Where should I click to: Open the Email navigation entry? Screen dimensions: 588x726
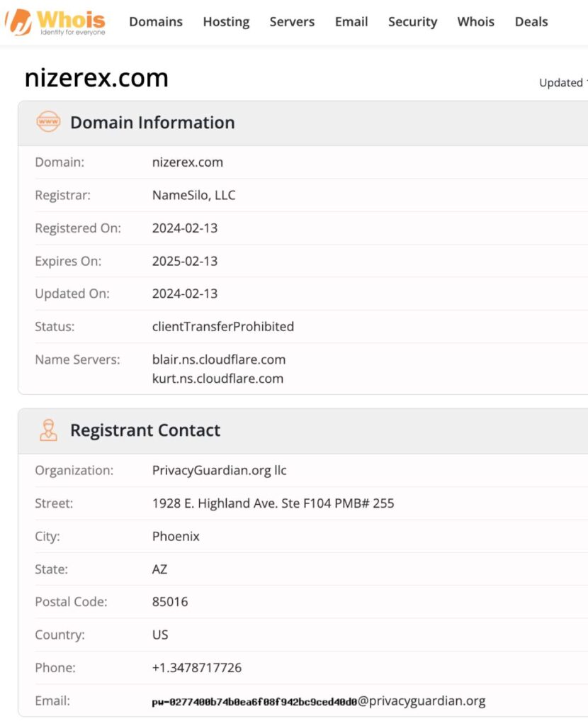click(351, 22)
